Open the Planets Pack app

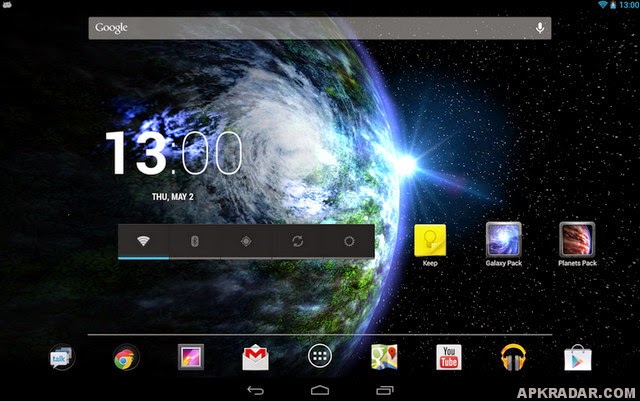point(577,244)
